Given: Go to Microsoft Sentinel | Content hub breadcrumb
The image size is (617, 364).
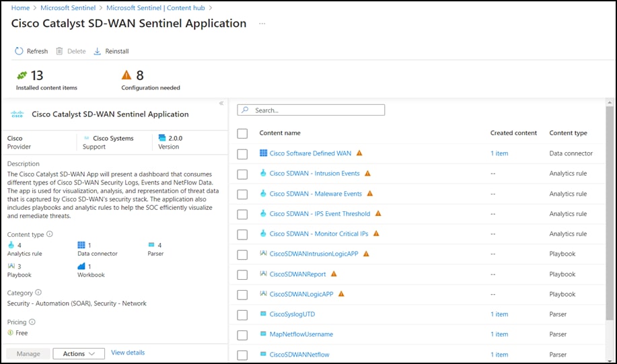Looking at the screenshot, I should tap(155, 8).
